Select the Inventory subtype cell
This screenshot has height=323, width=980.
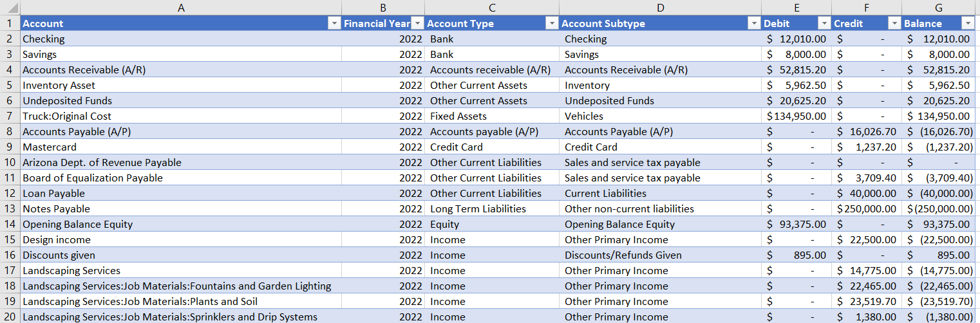click(660, 85)
